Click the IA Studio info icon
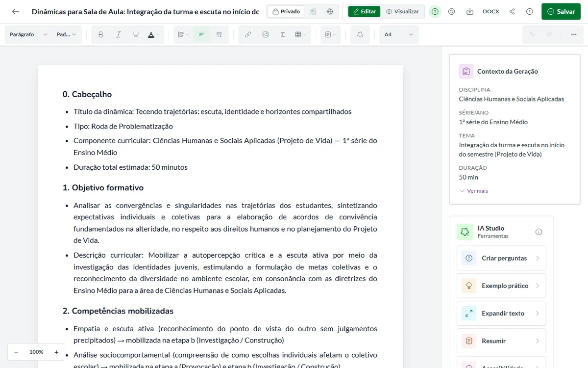The image size is (588, 368). pyautogui.click(x=539, y=232)
